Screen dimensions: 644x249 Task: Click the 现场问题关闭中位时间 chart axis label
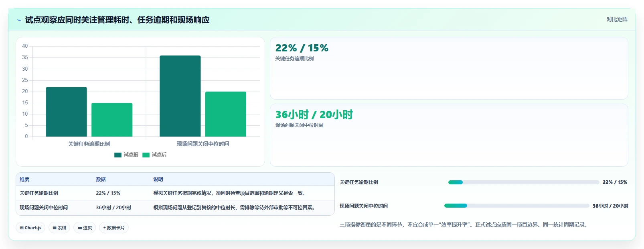click(203, 144)
